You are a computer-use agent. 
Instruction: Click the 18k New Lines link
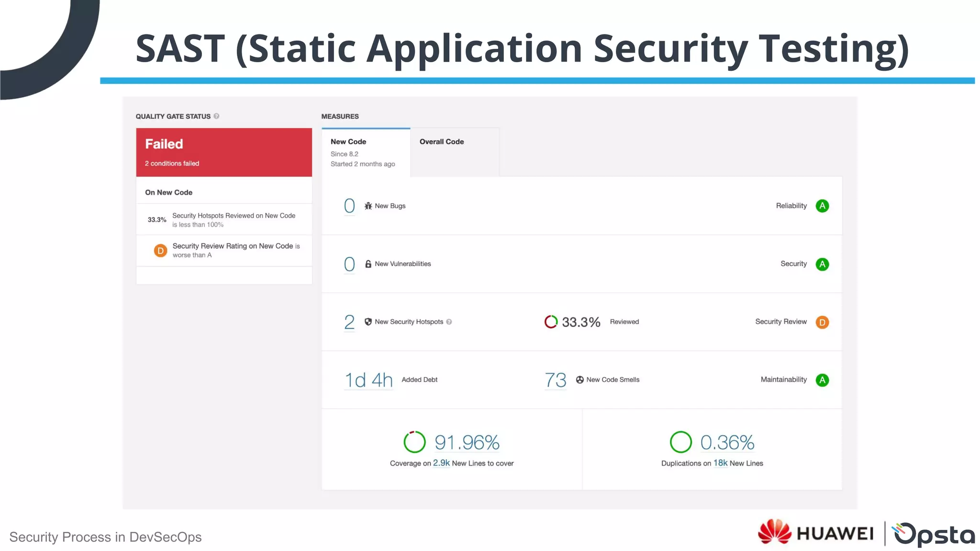click(720, 463)
